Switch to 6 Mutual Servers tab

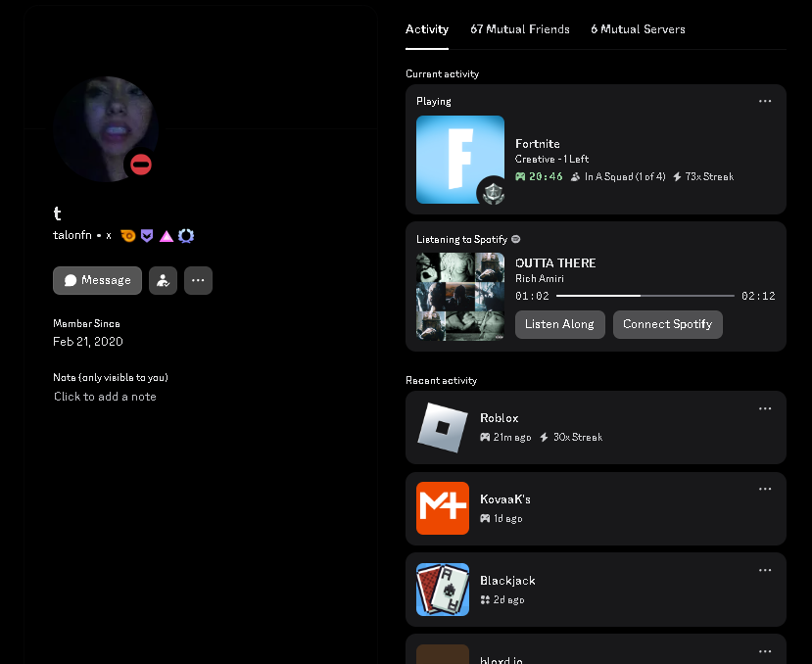click(638, 29)
